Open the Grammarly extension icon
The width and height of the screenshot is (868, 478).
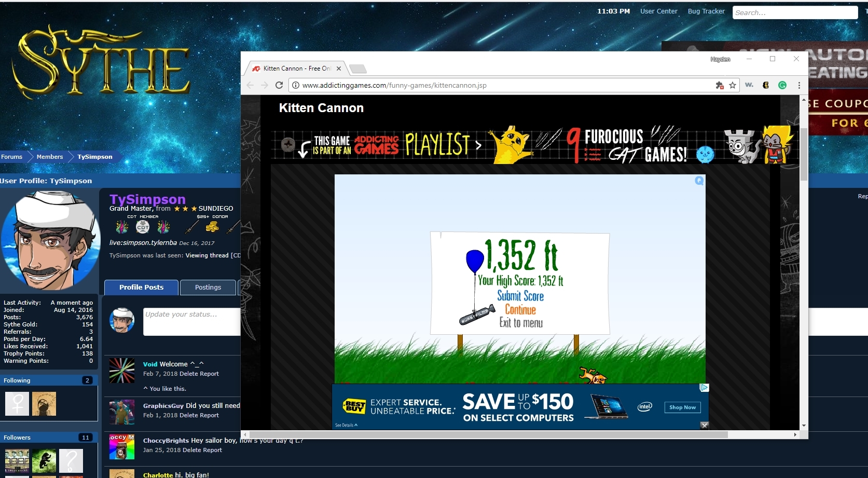click(x=782, y=85)
